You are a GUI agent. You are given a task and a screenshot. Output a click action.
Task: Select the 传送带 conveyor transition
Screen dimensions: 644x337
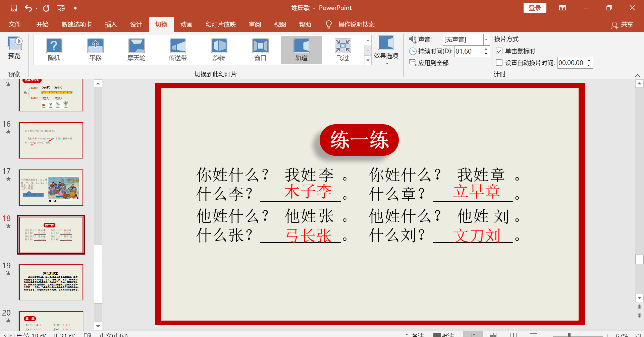pyautogui.click(x=178, y=50)
